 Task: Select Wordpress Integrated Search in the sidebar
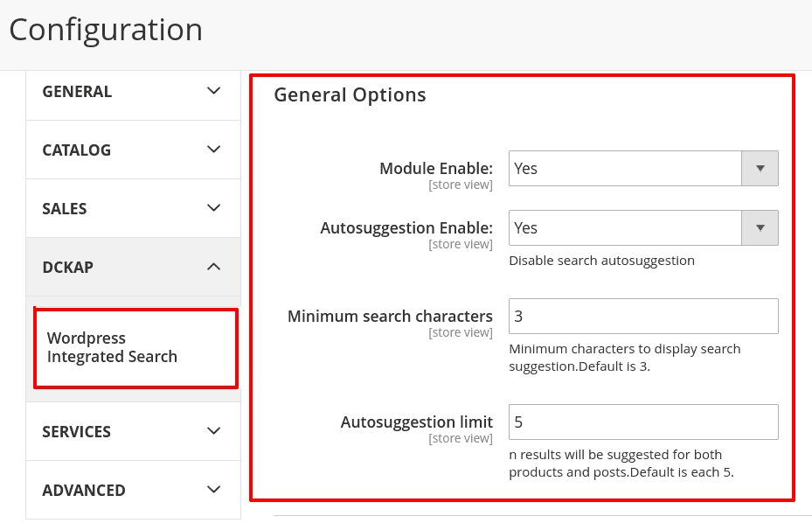[x=112, y=347]
